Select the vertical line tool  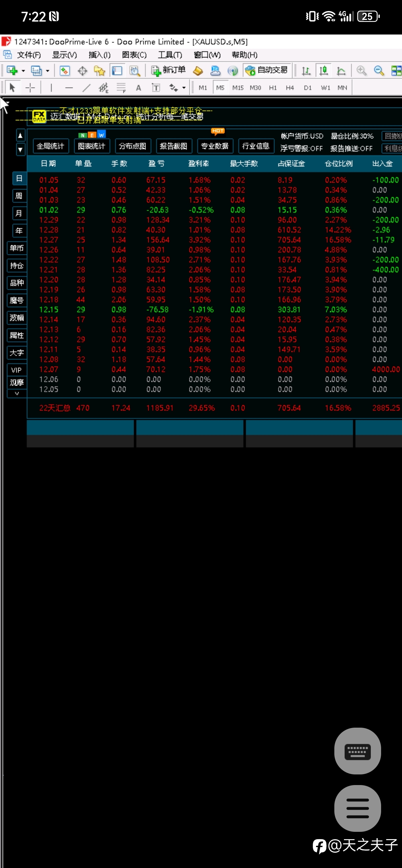click(51, 88)
